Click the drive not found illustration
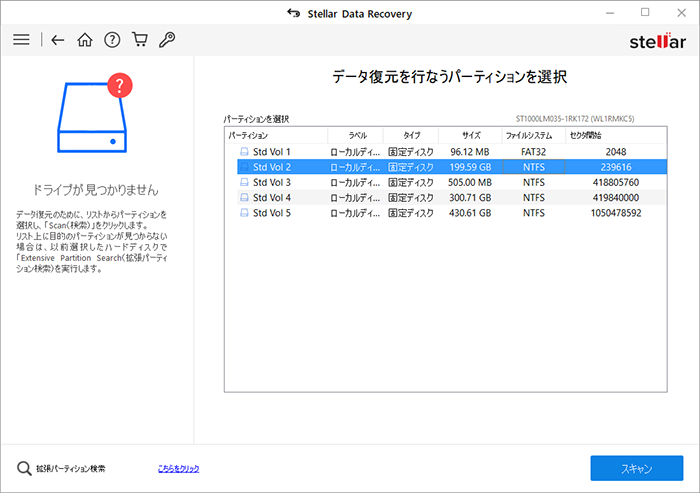 [x=95, y=113]
